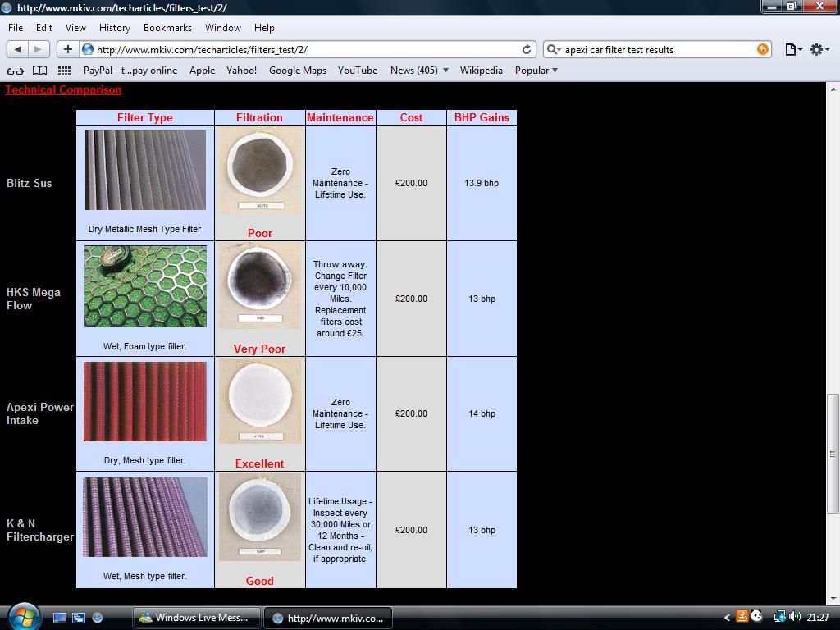Screen dimensions: 840x630
Task: Open the gear settings menu
Action: pyautogui.click(x=819, y=49)
